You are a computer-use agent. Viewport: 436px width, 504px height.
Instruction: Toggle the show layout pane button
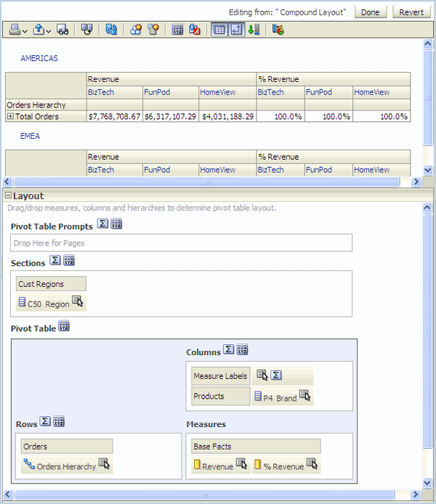(236, 30)
